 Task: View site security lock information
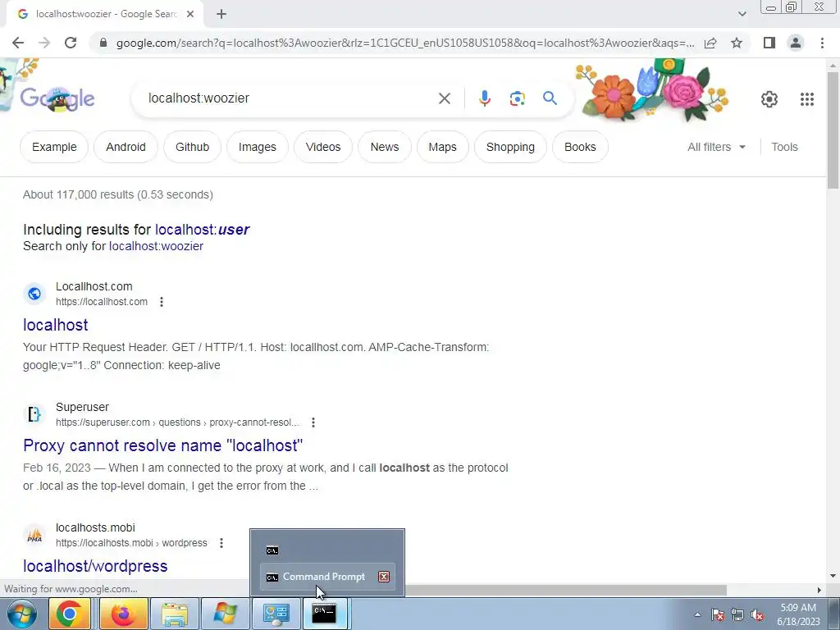coord(104,43)
